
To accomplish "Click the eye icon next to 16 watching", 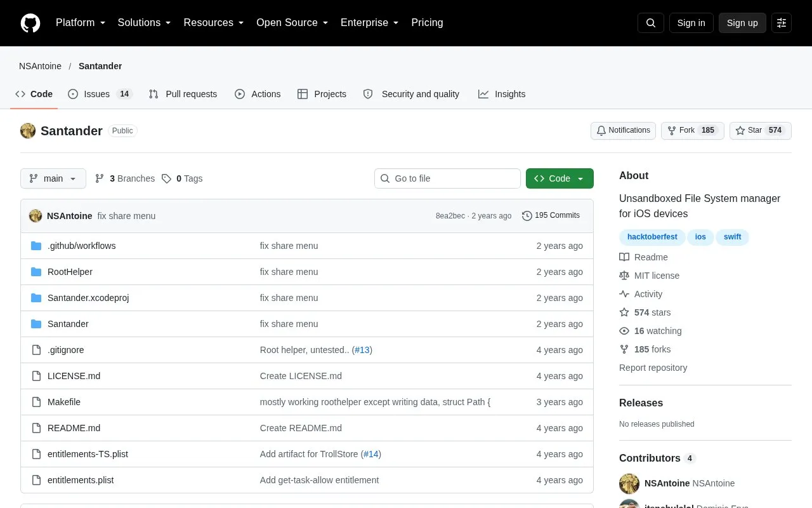I will click(x=624, y=331).
